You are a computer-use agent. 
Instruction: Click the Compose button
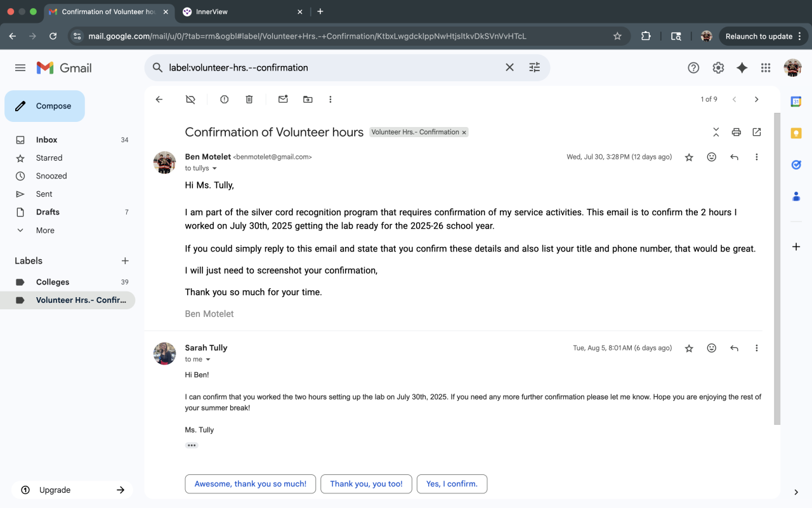[x=44, y=106]
